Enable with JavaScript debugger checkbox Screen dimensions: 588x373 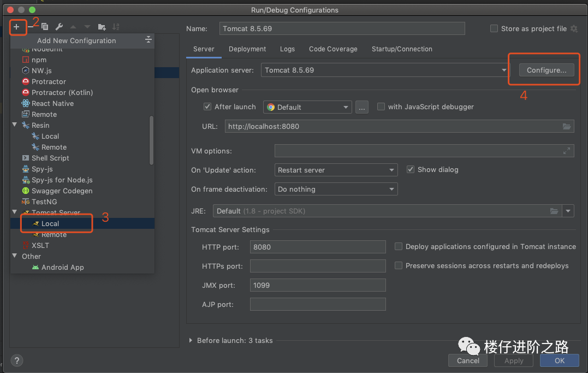coord(381,106)
